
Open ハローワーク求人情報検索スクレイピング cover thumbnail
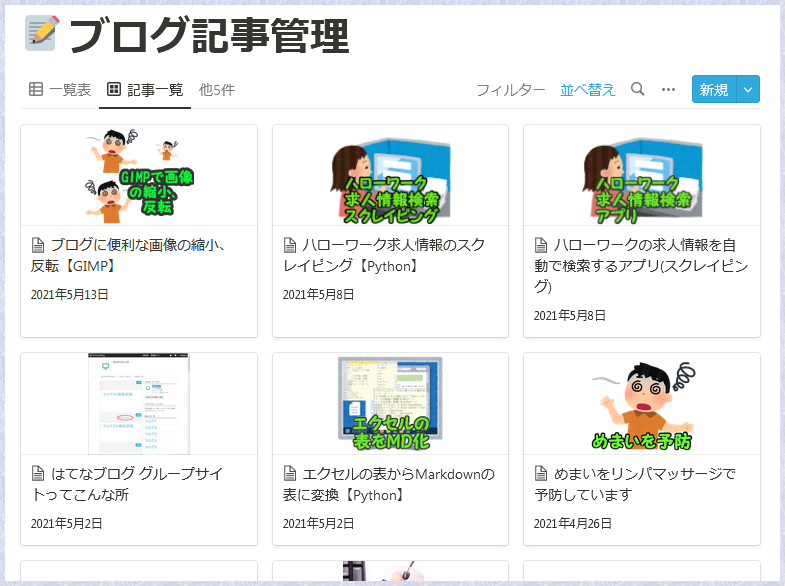pyautogui.click(x=390, y=175)
